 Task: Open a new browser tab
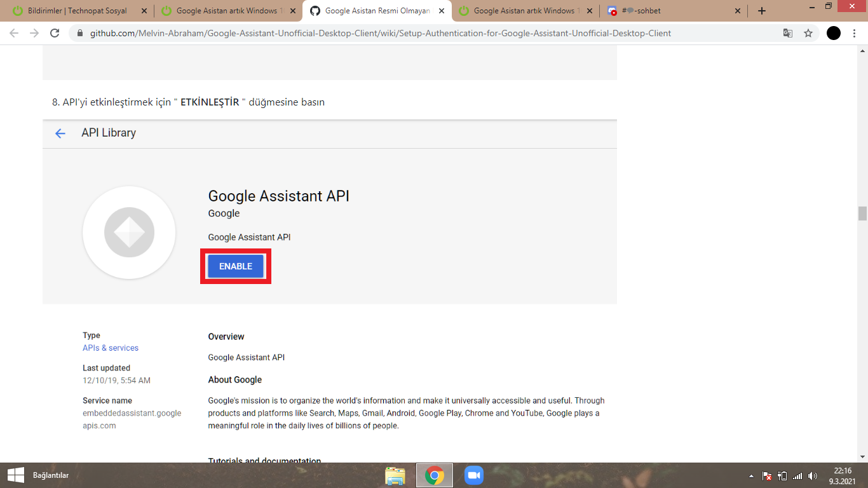click(x=762, y=11)
